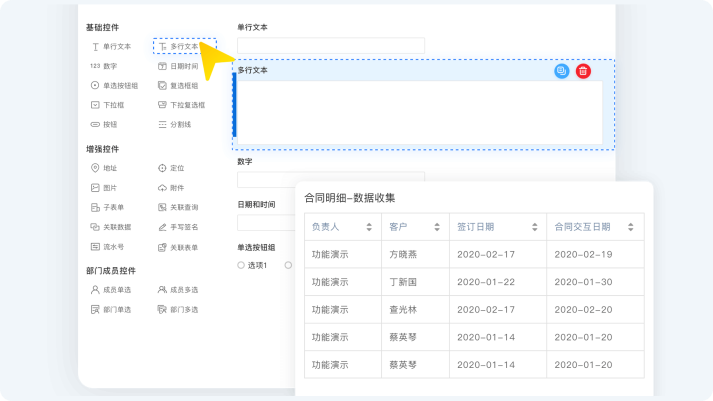Delete the 多行文本 field with red trash icon
Viewport: 713px width, 401px height.
pyautogui.click(x=583, y=71)
